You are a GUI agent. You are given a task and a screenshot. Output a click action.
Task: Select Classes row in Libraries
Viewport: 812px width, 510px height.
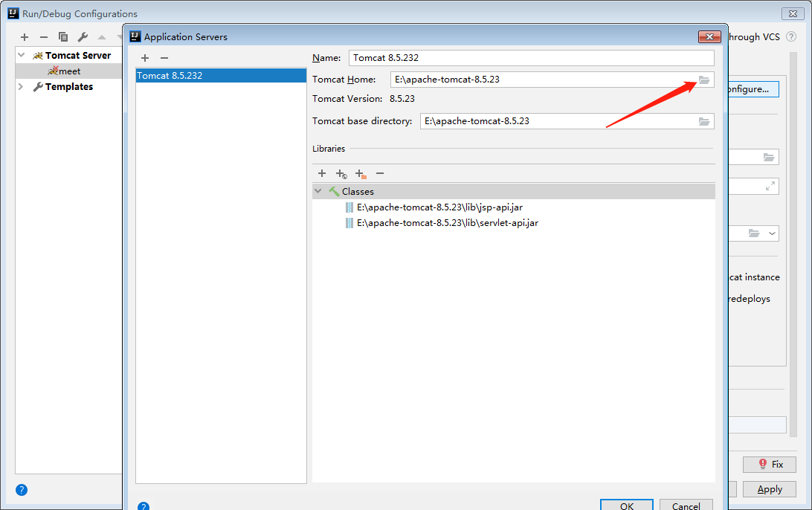514,192
